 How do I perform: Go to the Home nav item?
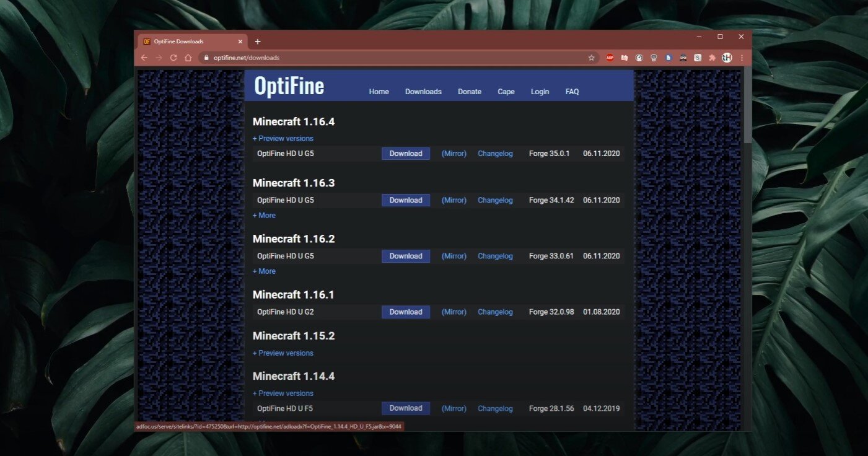tap(379, 92)
